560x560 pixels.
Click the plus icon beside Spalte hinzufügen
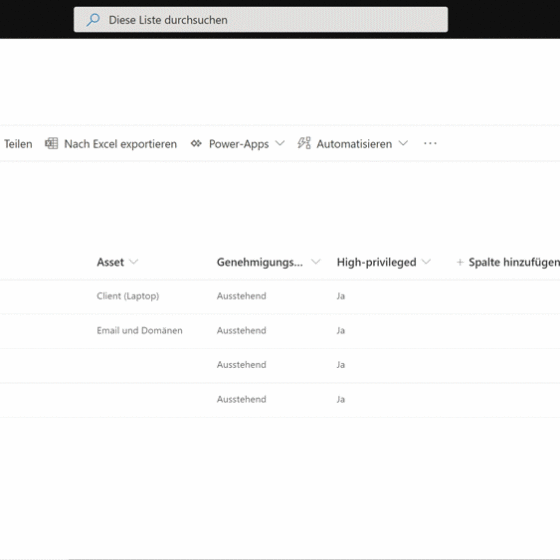tap(460, 262)
